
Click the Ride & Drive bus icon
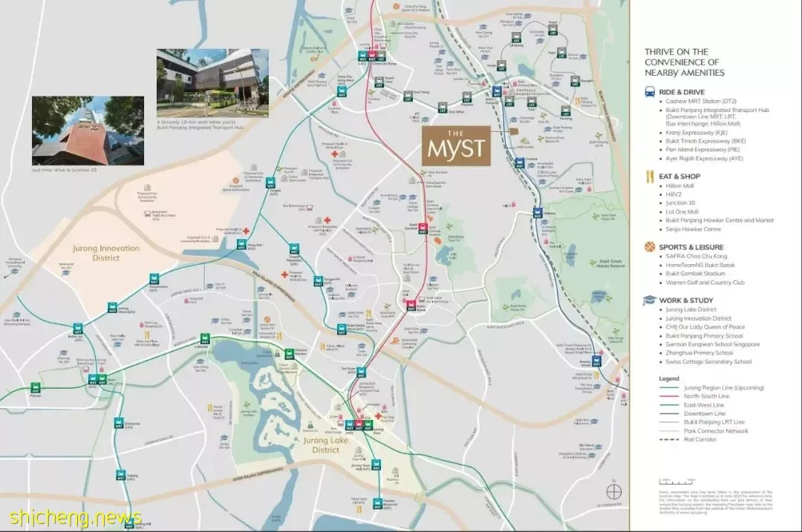coord(650,92)
